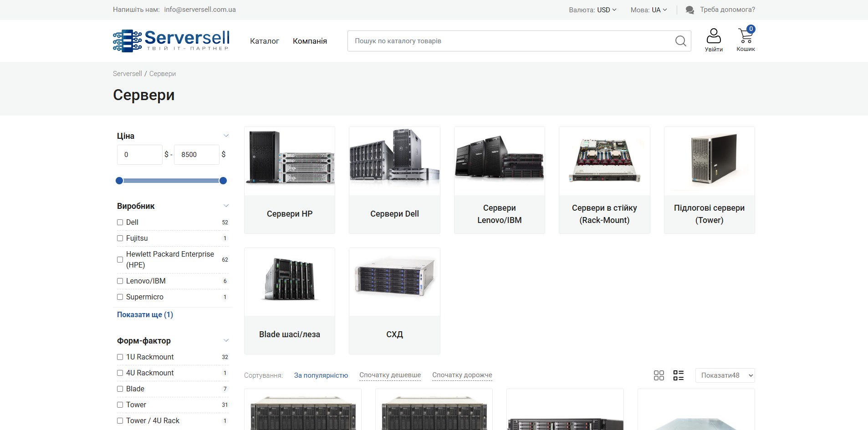This screenshot has width=868, height=430.
Task: Open the Каталог menu
Action: pos(265,41)
